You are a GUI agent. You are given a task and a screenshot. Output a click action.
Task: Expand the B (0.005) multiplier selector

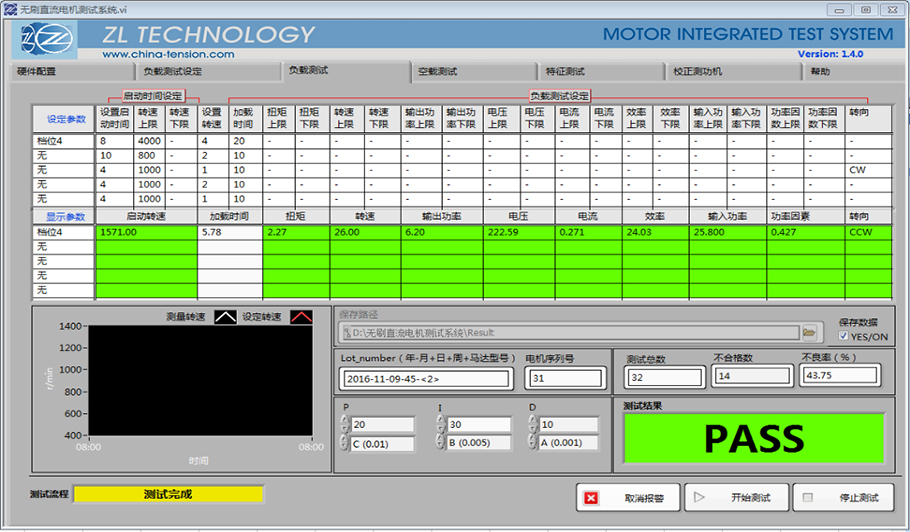tap(441, 443)
